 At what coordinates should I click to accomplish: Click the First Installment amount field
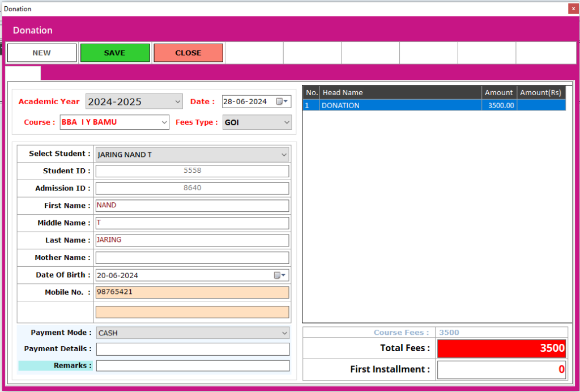[x=501, y=369]
